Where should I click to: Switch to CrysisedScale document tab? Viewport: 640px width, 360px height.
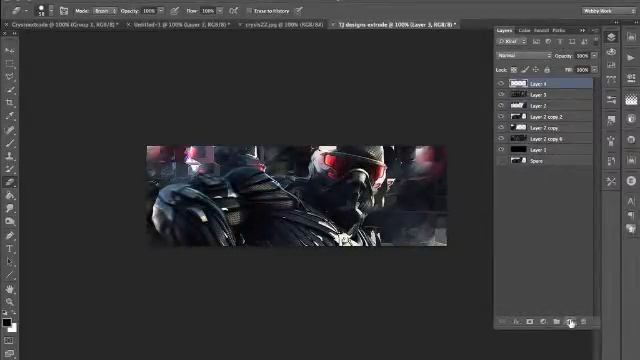(x=65, y=24)
